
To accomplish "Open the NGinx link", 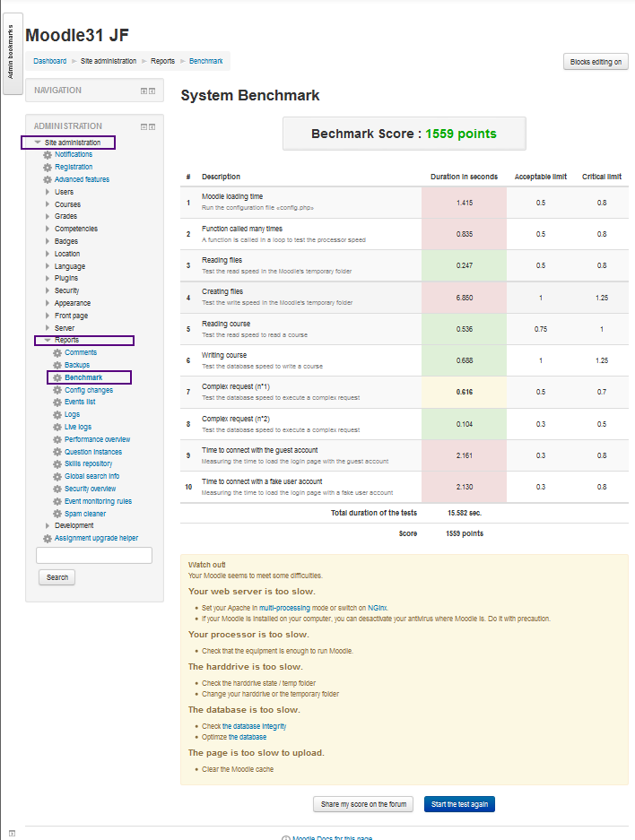I will [x=378, y=608].
